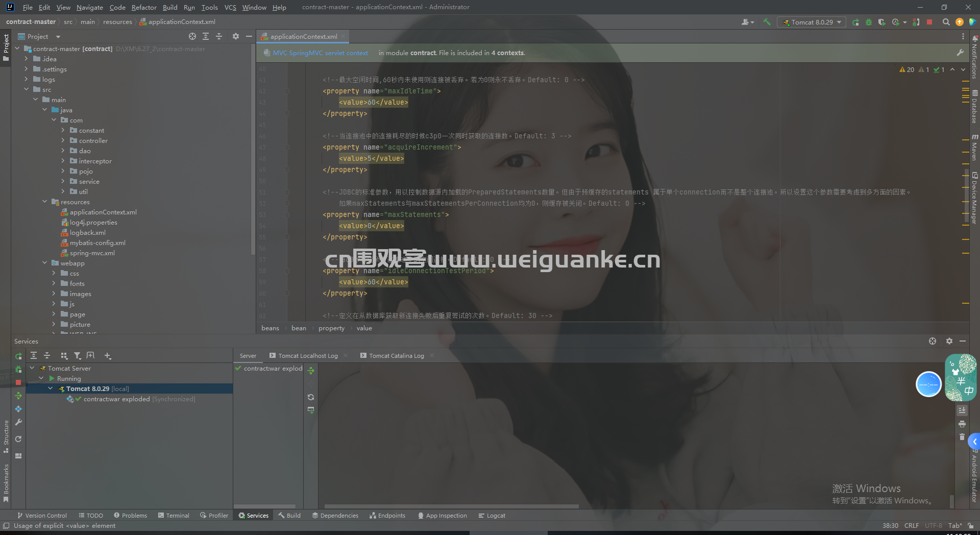Click the read-only lock icon in status bar

(970, 525)
